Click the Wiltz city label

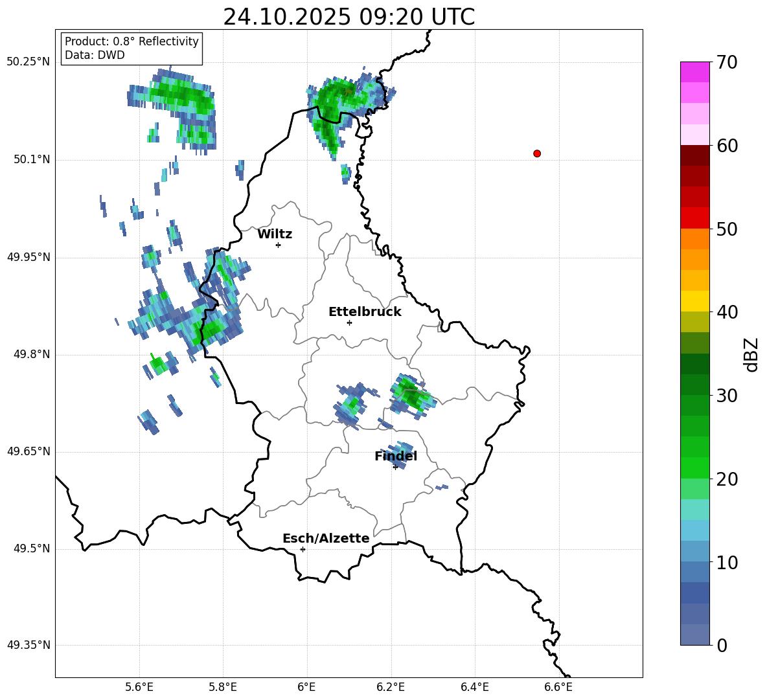275,234
